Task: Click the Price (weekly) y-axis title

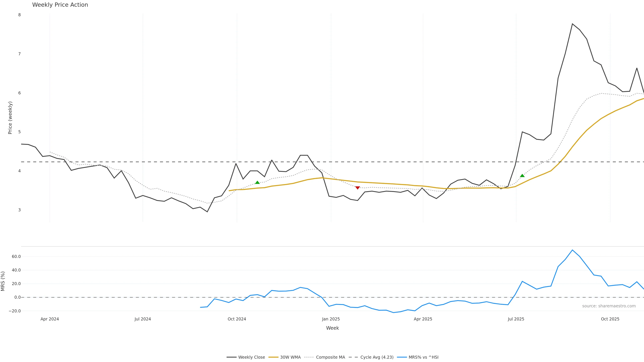Action: 10,118
